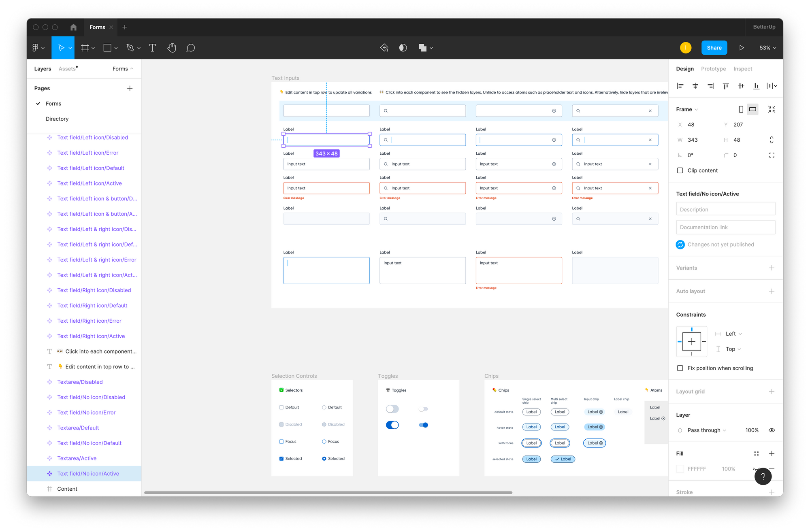Select the Text tool in toolbar
Viewport: 810px width, 532px height.
point(153,48)
